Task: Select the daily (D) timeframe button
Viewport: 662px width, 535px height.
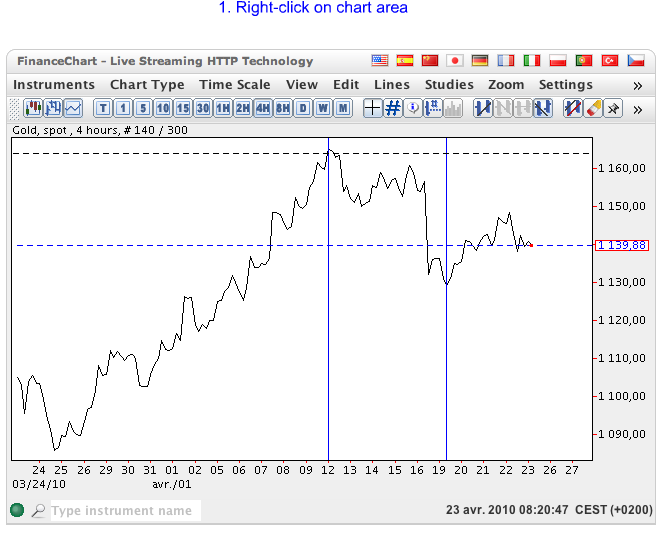Action: click(303, 108)
